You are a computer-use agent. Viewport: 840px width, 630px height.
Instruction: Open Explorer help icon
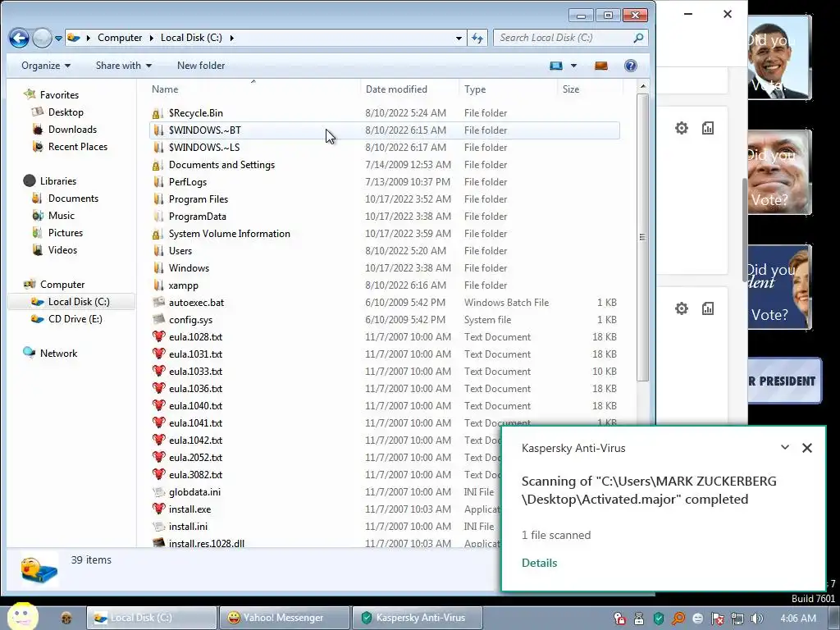(x=631, y=66)
